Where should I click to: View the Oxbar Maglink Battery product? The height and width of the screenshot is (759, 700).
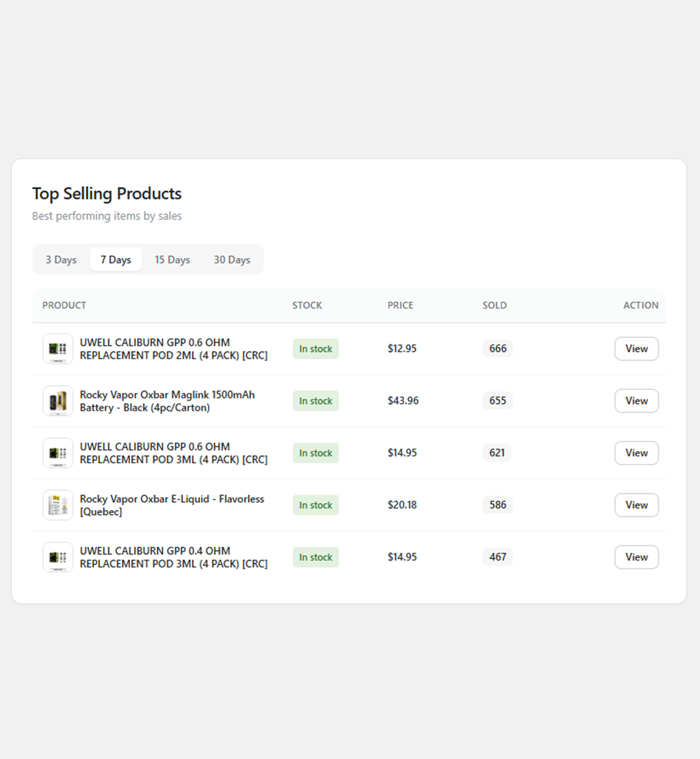[x=636, y=401]
